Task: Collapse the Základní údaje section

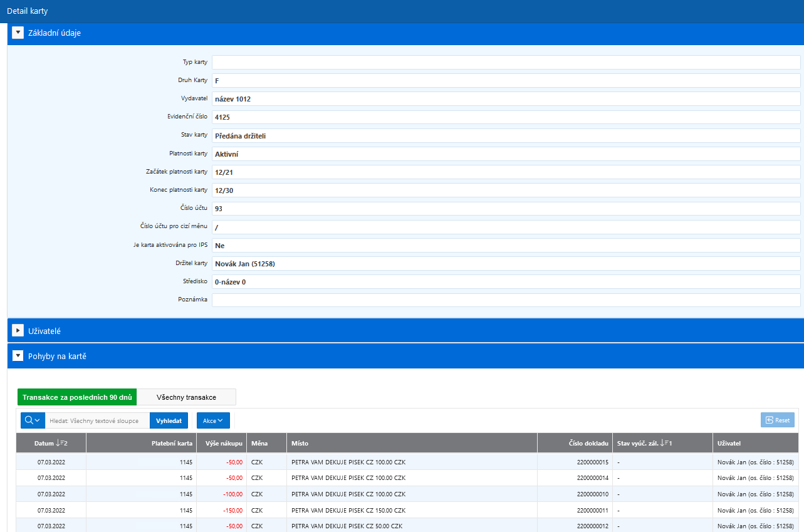Action: (18, 33)
